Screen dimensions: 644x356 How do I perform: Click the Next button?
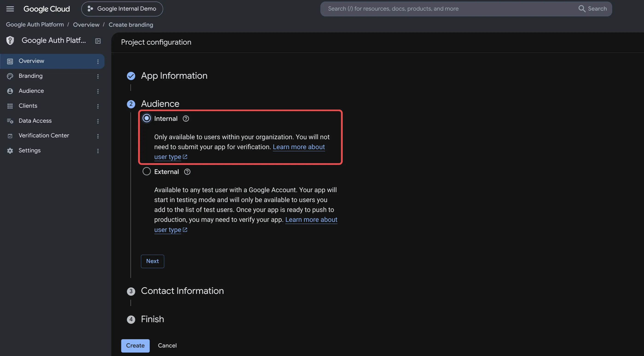153,261
